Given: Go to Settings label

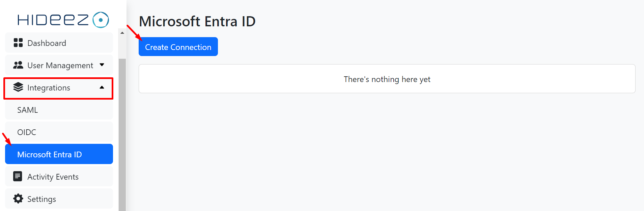Looking at the screenshot, I should pos(42,199).
